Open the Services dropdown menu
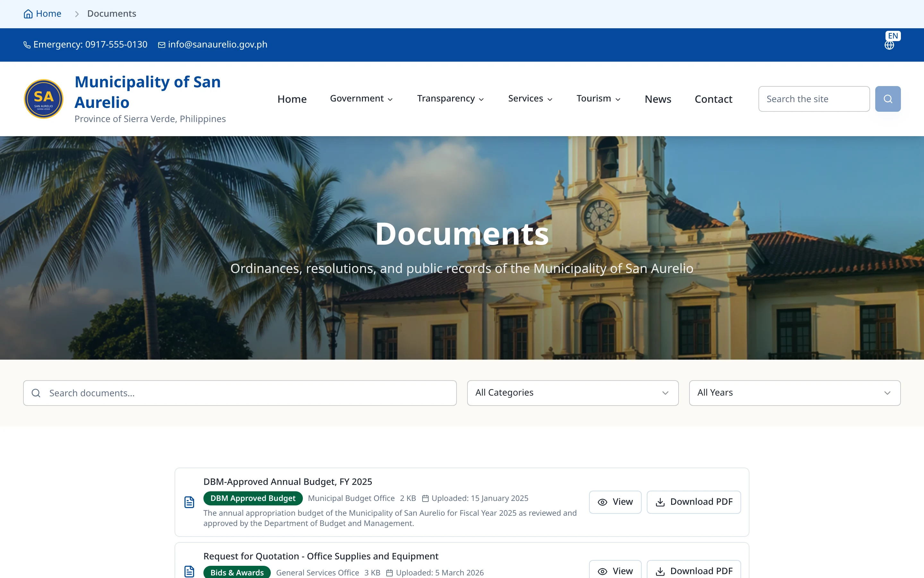924x578 pixels. click(530, 99)
